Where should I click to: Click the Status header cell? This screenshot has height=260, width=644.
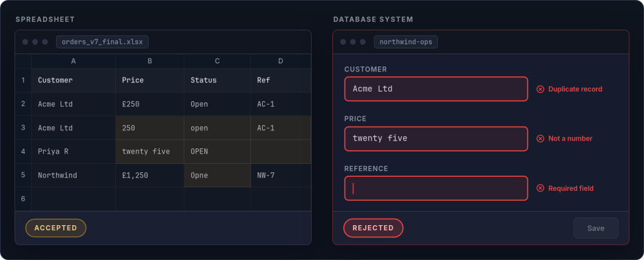[x=217, y=80]
